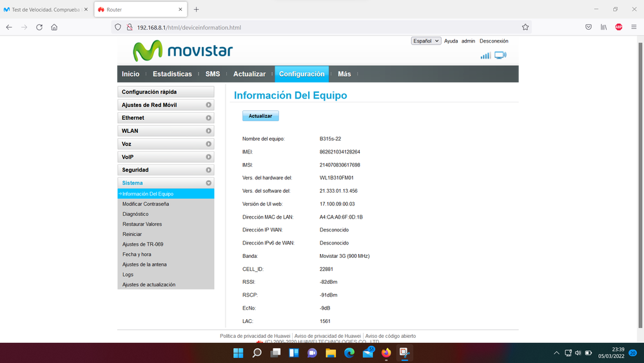The width and height of the screenshot is (644, 363).
Task: Select Modificar Contraseña in the sidebar
Action: (146, 204)
